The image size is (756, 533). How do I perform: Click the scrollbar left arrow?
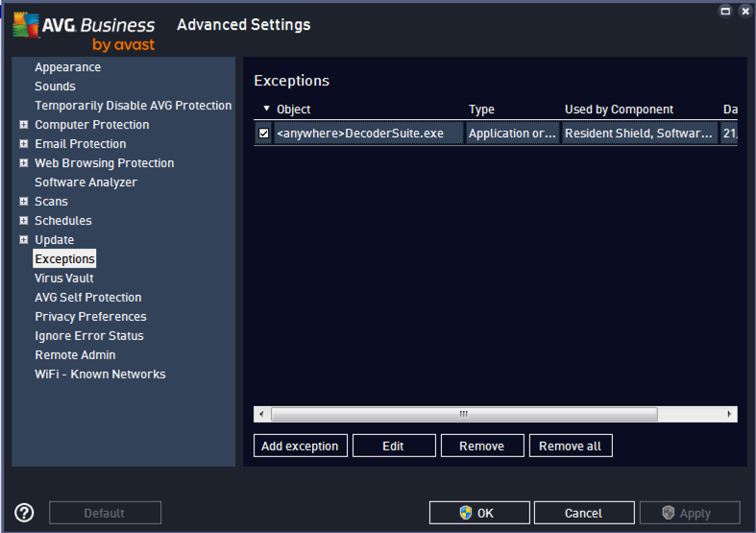(x=262, y=414)
